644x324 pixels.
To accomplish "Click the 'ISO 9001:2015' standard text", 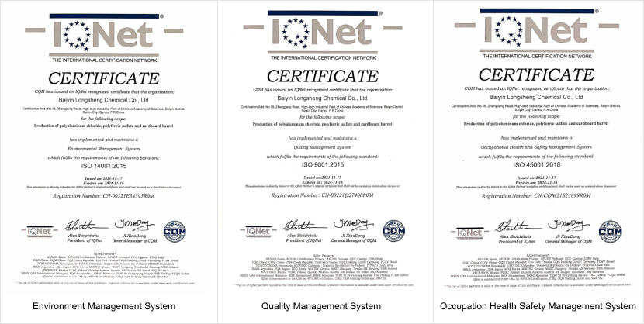I will click(x=323, y=164).
